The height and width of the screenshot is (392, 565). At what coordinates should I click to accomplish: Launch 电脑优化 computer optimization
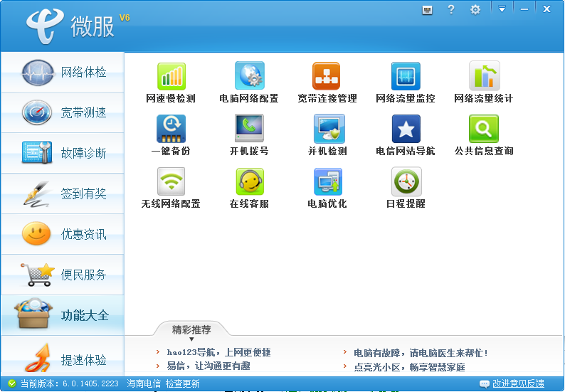click(327, 188)
